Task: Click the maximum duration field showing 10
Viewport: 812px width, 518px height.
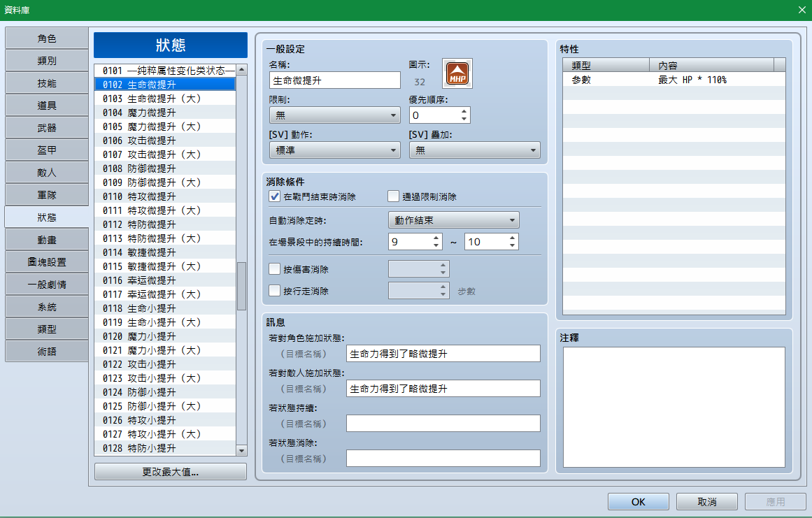Action: 492,242
